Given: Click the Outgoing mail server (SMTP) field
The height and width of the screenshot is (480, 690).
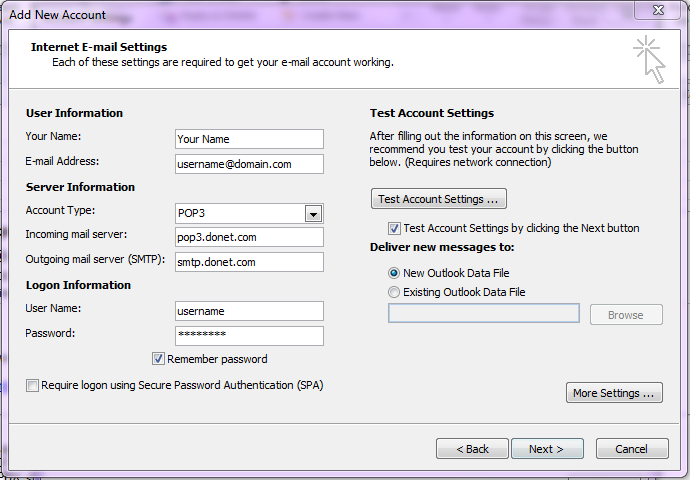Looking at the screenshot, I should coord(249,262).
